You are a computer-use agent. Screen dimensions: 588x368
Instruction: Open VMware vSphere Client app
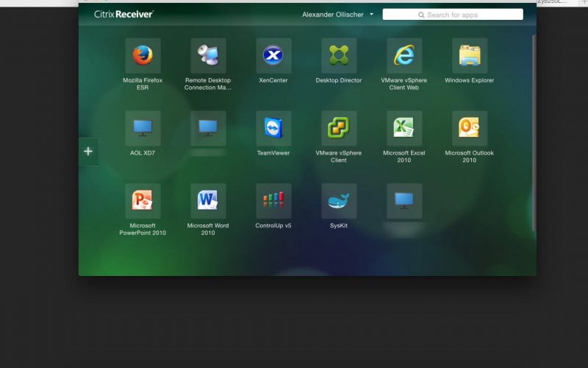339,129
